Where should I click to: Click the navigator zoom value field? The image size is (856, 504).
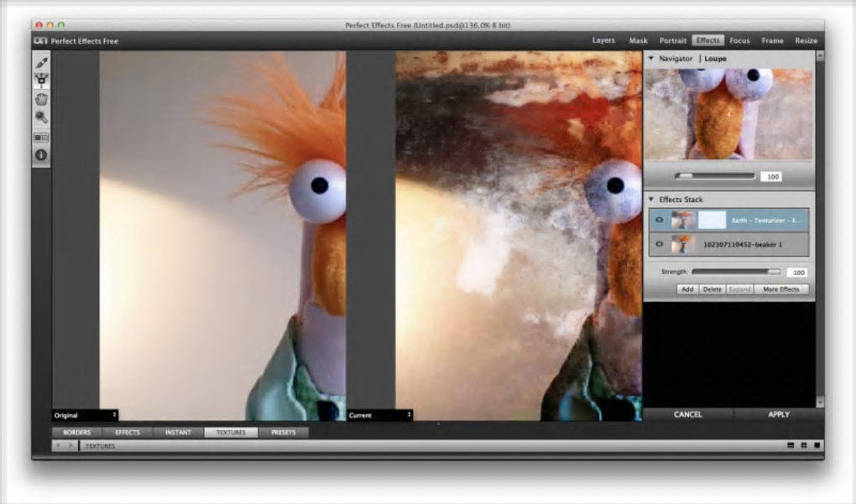[x=772, y=177]
